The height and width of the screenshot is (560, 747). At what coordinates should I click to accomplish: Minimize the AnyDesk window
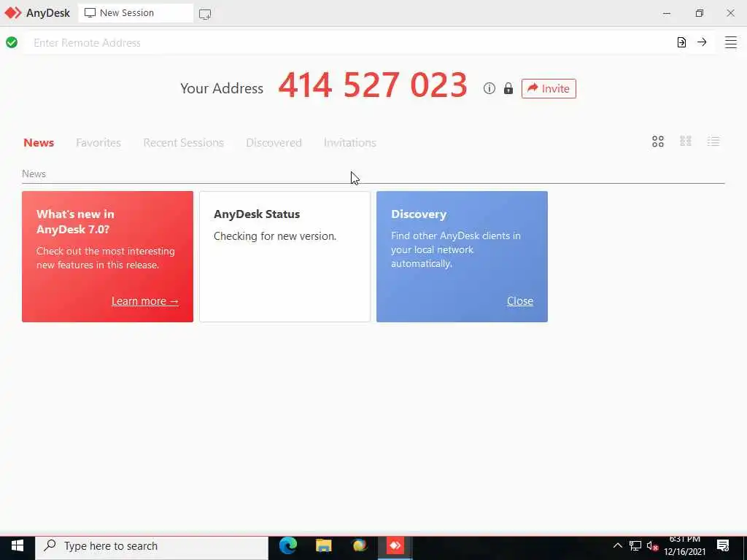tap(667, 13)
